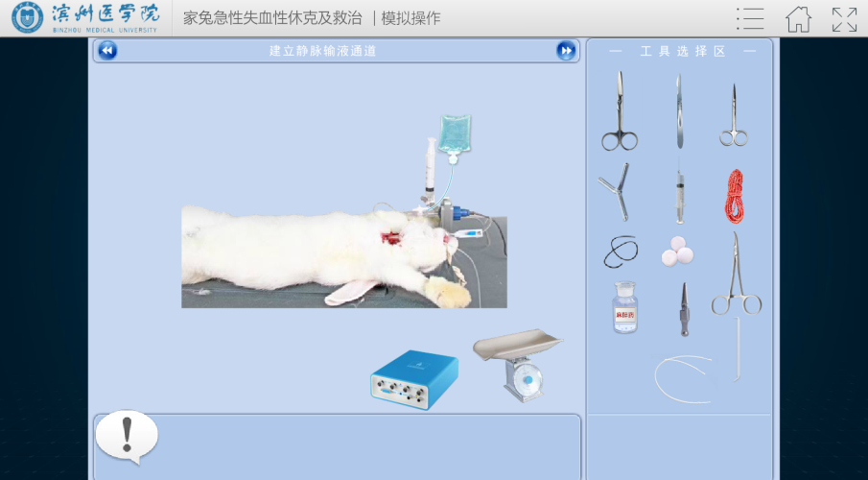Pick the glass dissecting needle hook
This screenshot has width=868, height=480.
[738, 349]
